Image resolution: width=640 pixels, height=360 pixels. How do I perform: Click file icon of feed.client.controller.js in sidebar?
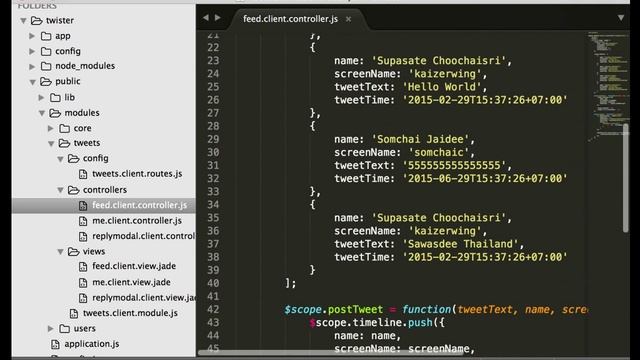tap(83, 205)
